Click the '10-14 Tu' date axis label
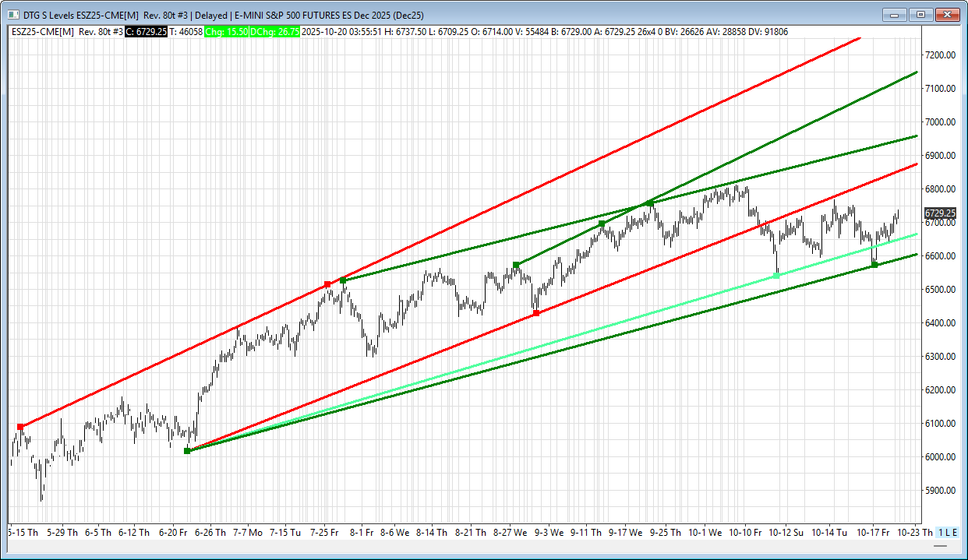 (830, 533)
